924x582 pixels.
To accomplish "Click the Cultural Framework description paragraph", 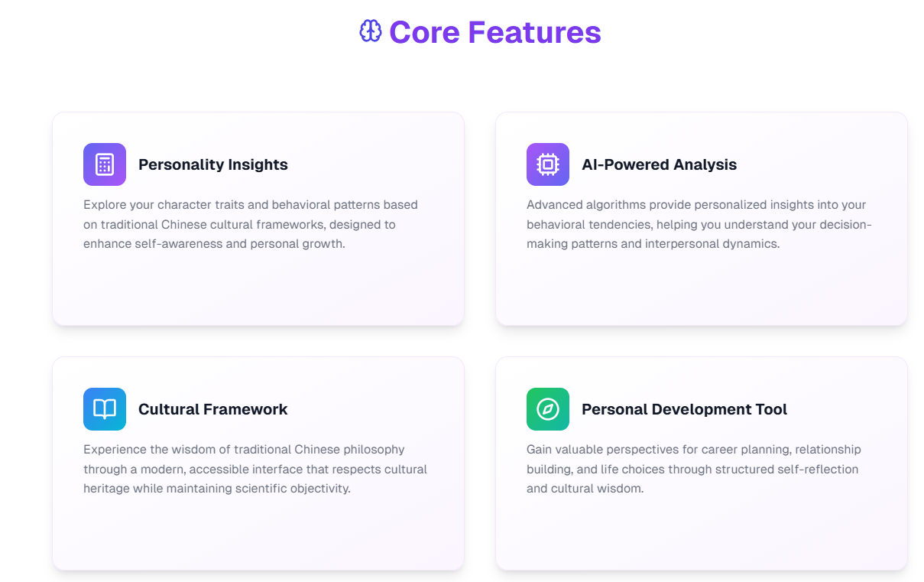I will point(255,469).
